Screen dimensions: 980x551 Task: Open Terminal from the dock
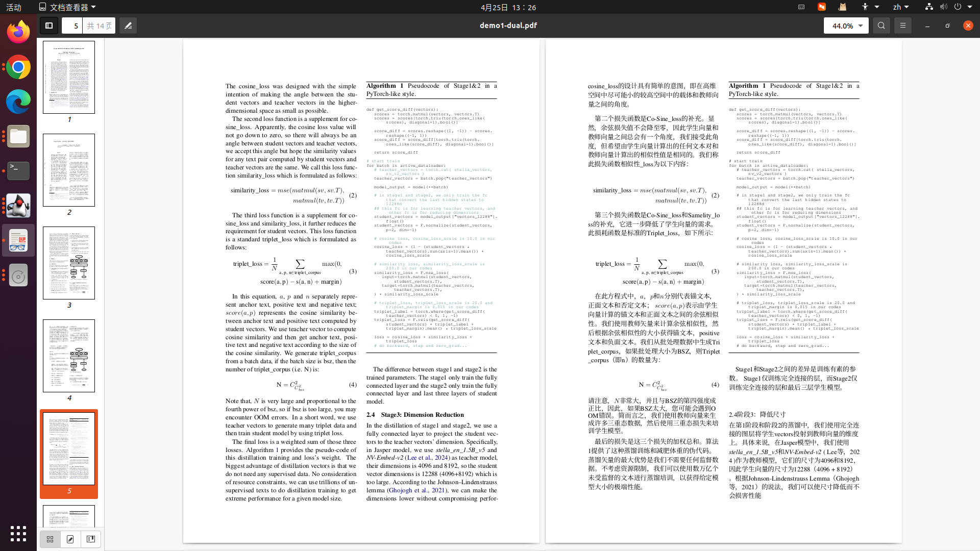coord(18,170)
